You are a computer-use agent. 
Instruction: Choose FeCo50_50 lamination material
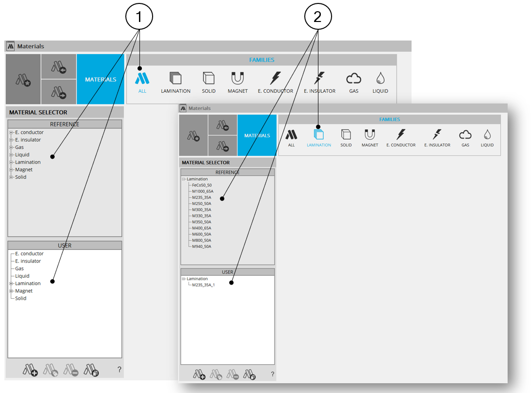(202, 185)
